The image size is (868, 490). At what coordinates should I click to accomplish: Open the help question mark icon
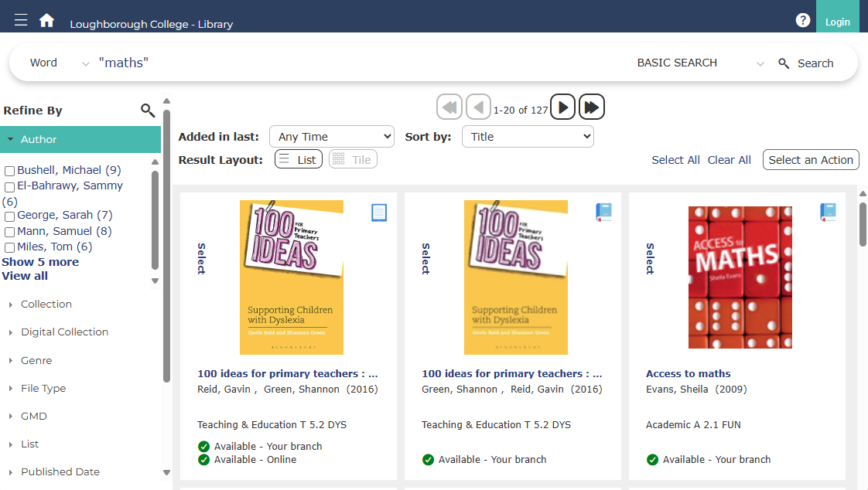803,21
